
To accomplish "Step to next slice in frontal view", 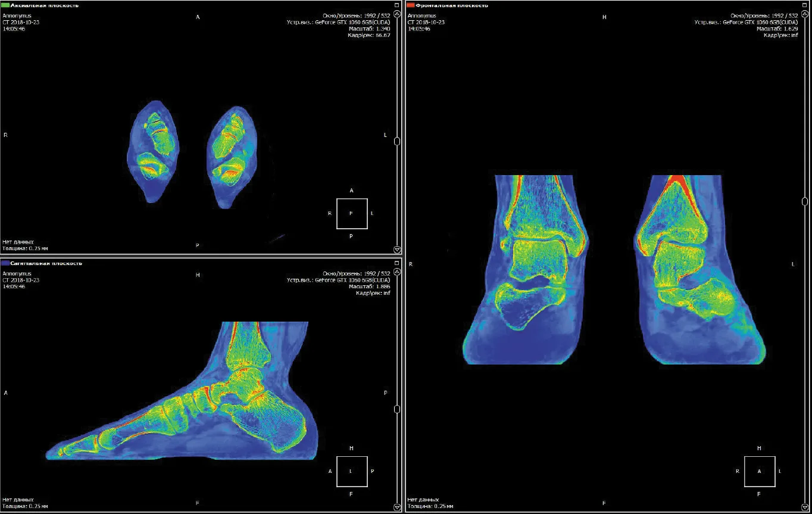I will click(805, 507).
